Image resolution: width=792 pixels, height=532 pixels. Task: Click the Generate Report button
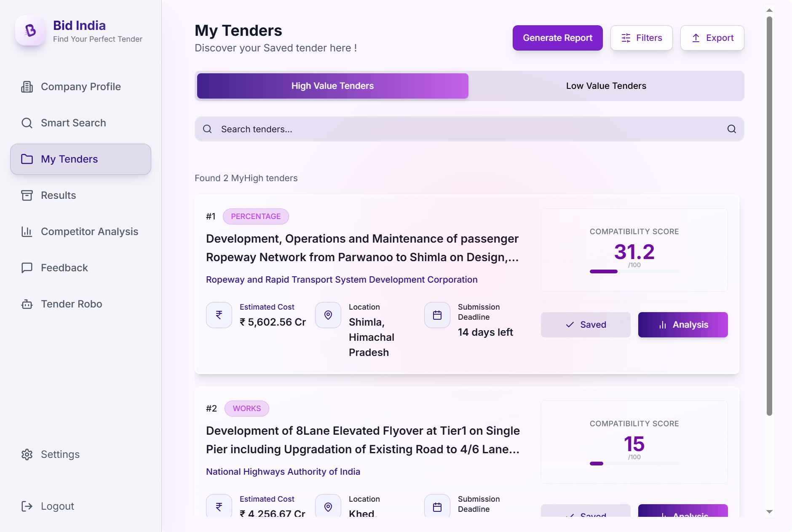[557, 38]
